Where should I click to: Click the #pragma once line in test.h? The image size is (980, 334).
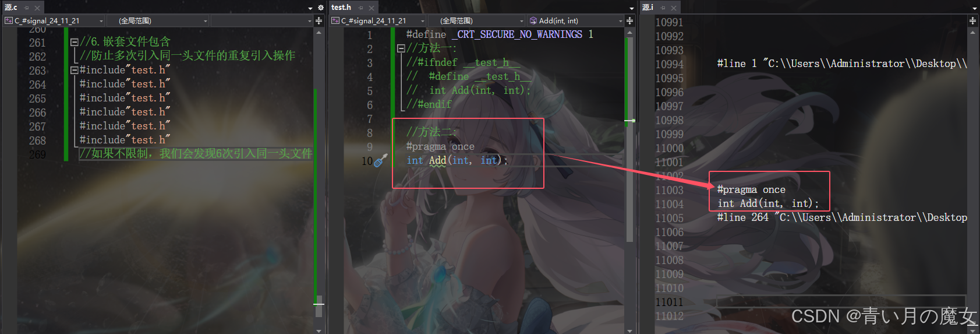440,146
